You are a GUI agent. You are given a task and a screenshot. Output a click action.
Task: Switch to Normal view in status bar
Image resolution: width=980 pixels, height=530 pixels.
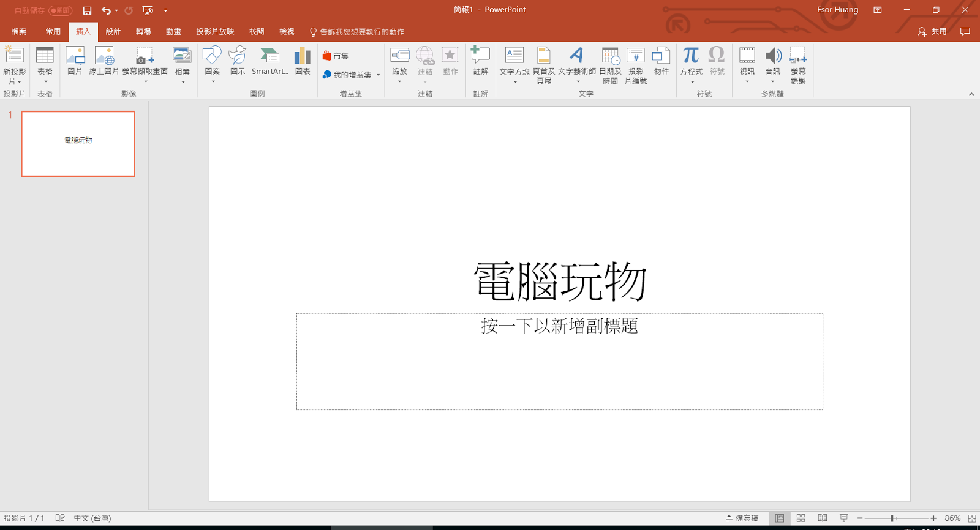tap(779, 518)
